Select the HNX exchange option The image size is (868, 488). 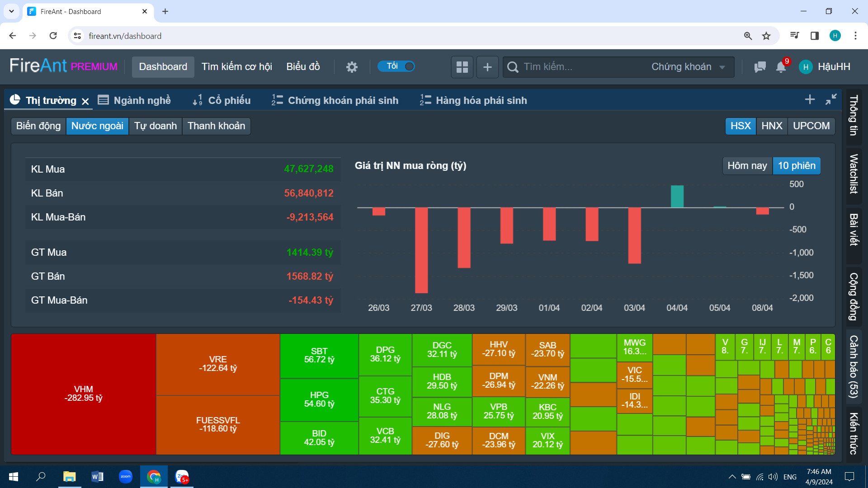click(x=772, y=126)
